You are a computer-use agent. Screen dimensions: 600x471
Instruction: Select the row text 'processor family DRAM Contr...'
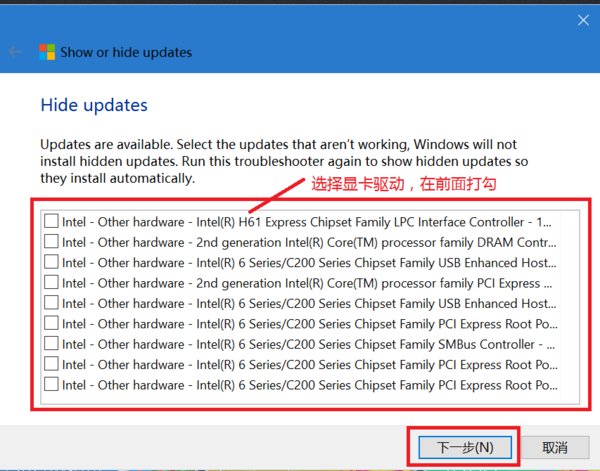pos(469,242)
